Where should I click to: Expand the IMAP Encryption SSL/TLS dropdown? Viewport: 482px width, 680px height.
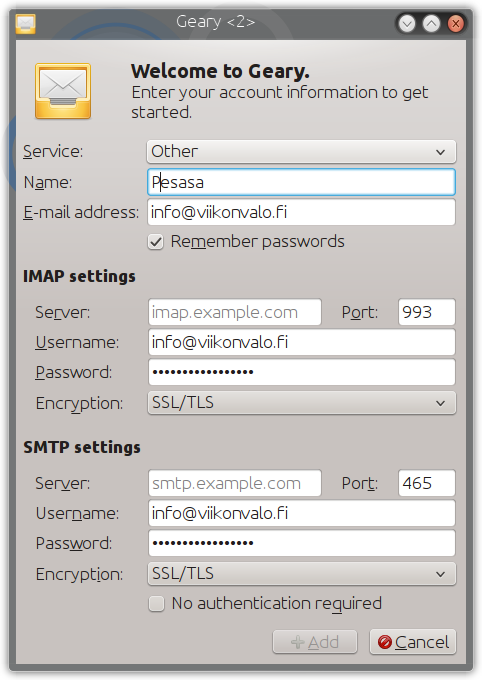point(302,403)
